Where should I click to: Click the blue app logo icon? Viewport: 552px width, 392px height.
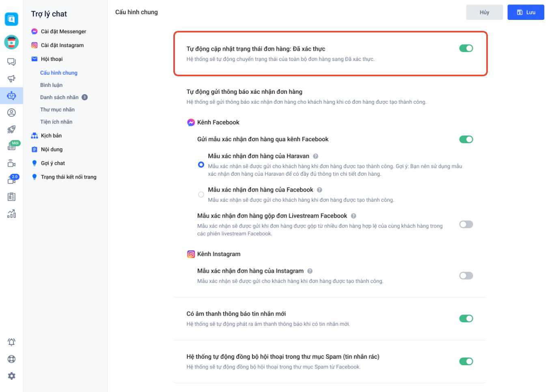click(11, 19)
